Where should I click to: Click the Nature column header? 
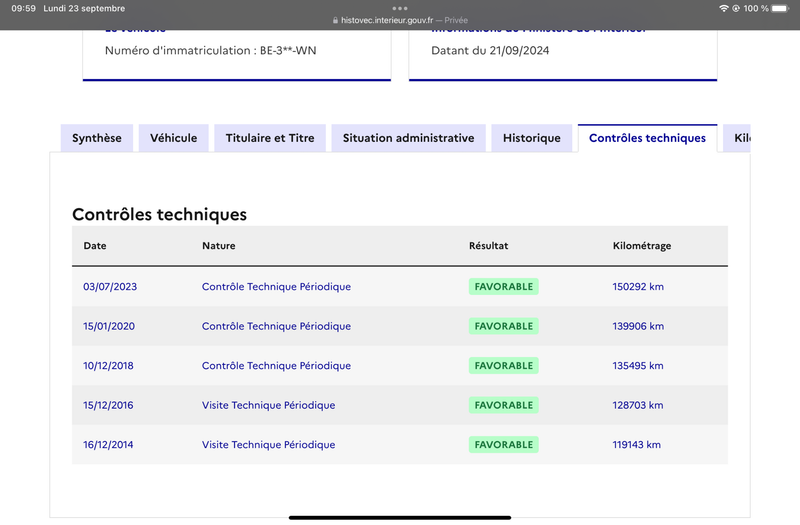click(x=219, y=246)
